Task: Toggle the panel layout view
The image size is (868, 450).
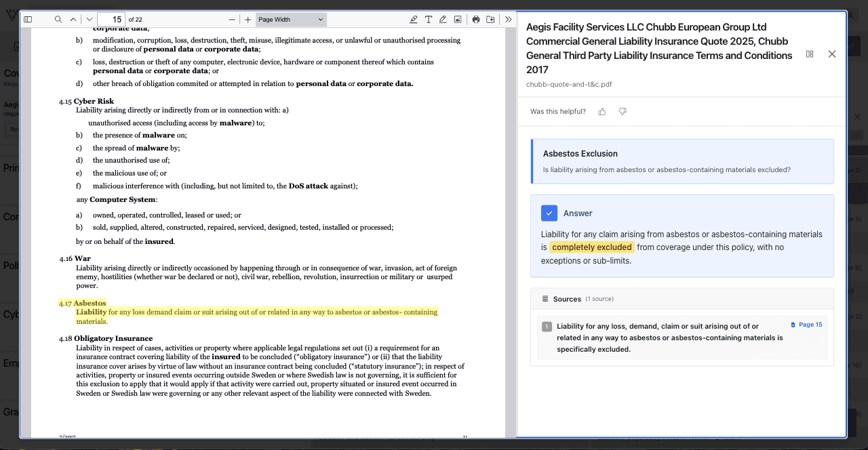Action: [810, 54]
